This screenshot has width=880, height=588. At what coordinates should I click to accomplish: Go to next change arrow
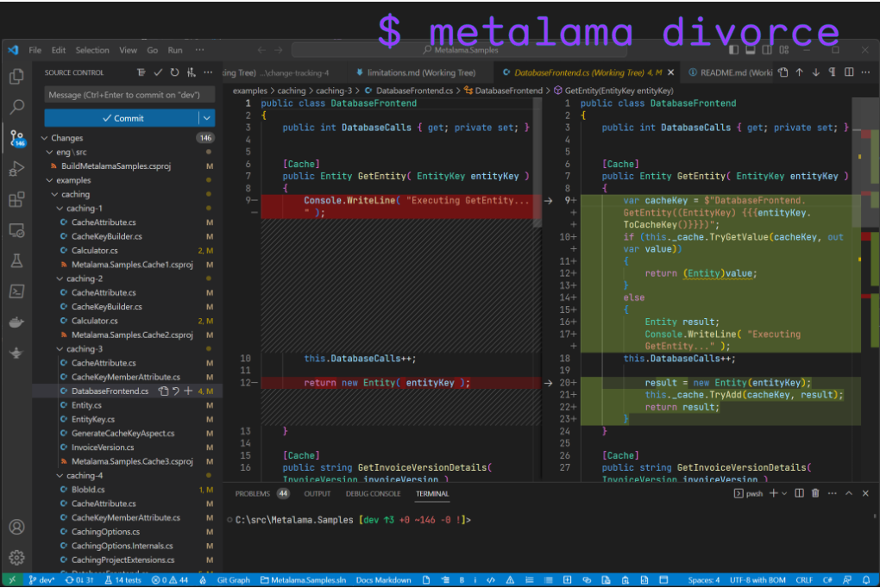point(816,72)
